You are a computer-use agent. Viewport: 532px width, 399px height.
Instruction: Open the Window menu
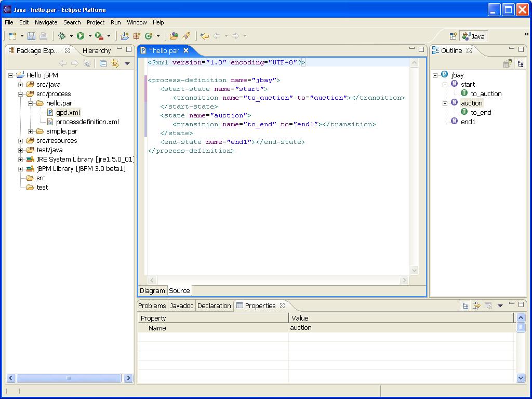137,22
